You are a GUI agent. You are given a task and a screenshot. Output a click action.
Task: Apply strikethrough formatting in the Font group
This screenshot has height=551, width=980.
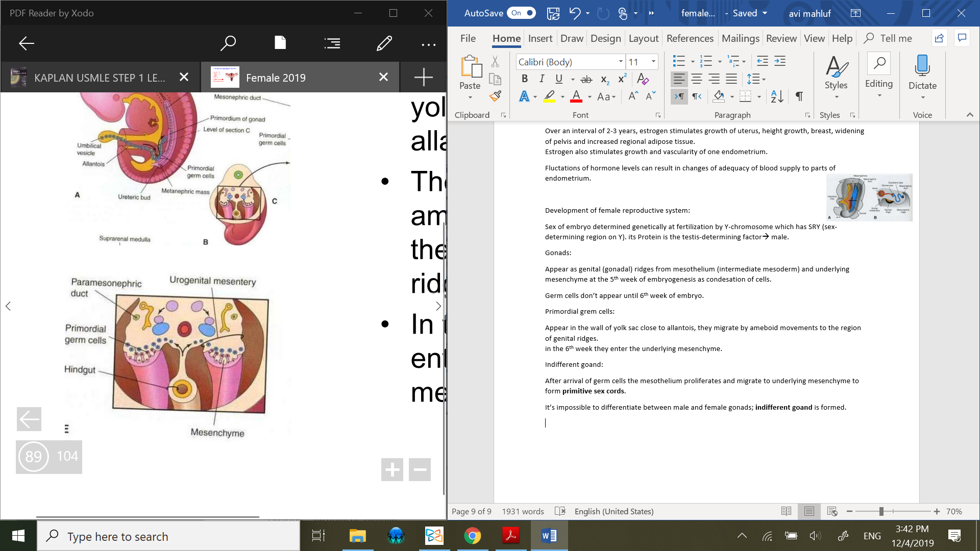(x=586, y=79)
